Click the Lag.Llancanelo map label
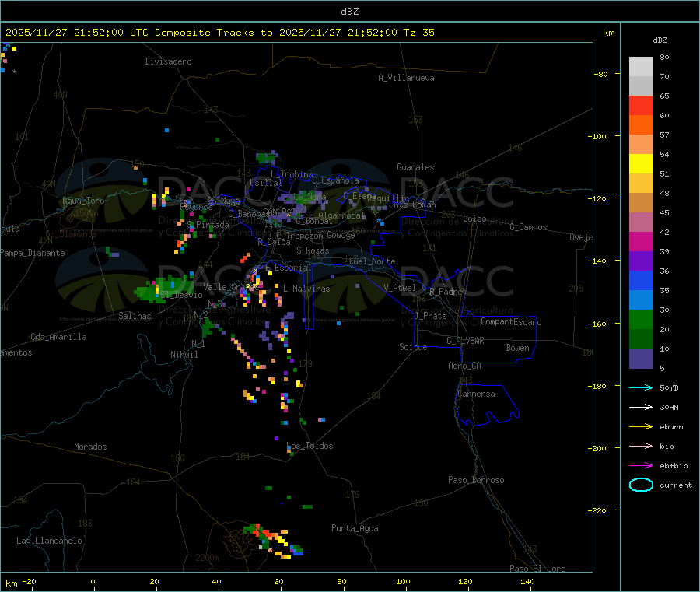 (x=50, y=541)
